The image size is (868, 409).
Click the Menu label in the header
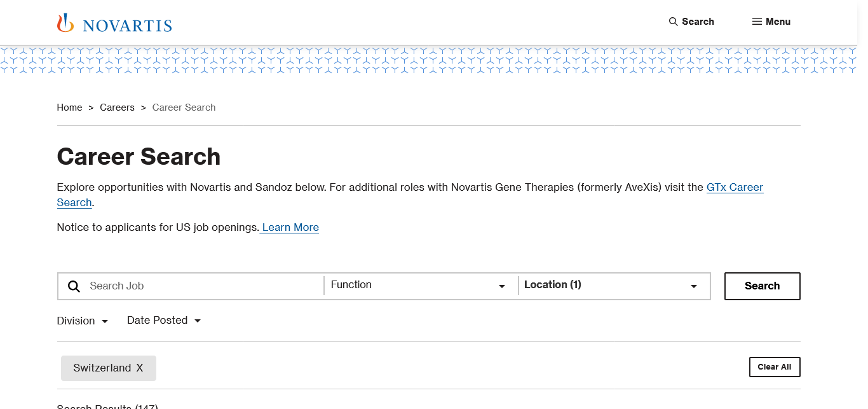[x=778, y=22]
